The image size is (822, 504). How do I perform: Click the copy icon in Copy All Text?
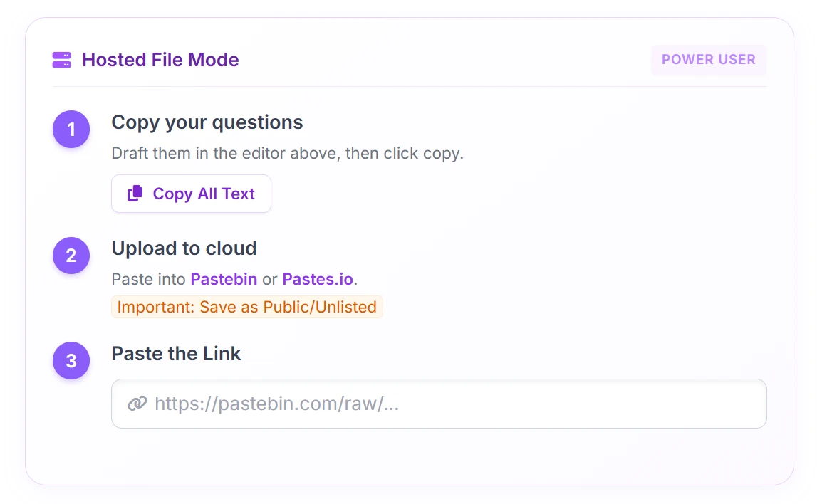pos(135,194)
